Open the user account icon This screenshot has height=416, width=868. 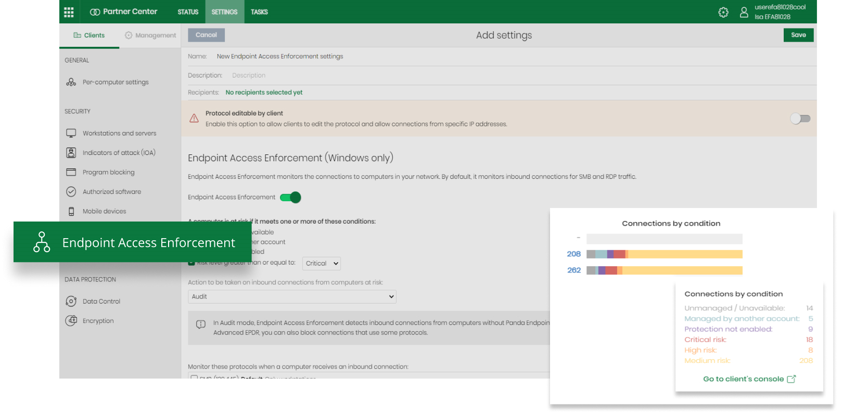[744, 12]
